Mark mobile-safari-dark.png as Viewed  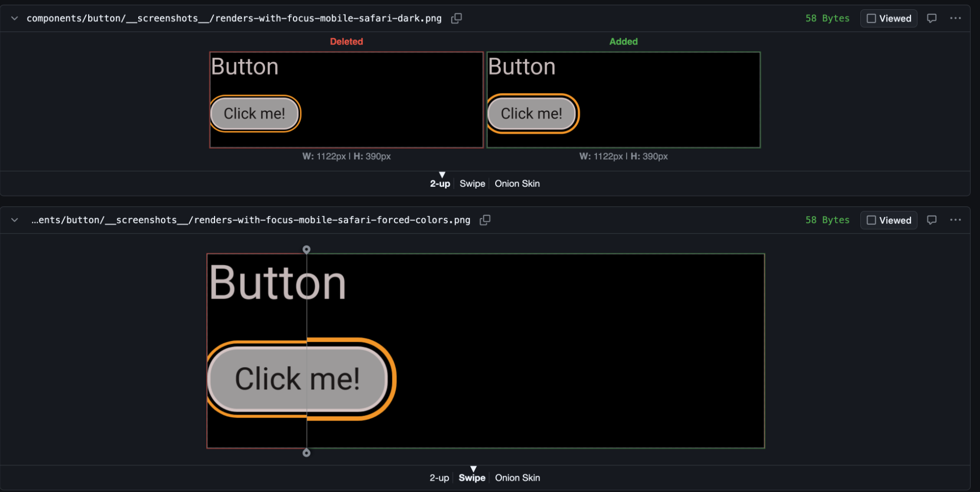coord(889,19)
